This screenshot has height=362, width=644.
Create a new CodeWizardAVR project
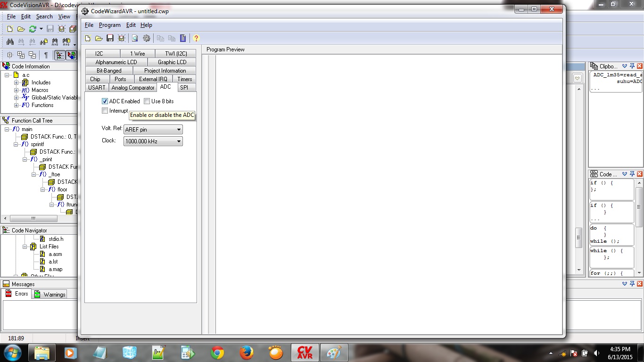[88, 39]
